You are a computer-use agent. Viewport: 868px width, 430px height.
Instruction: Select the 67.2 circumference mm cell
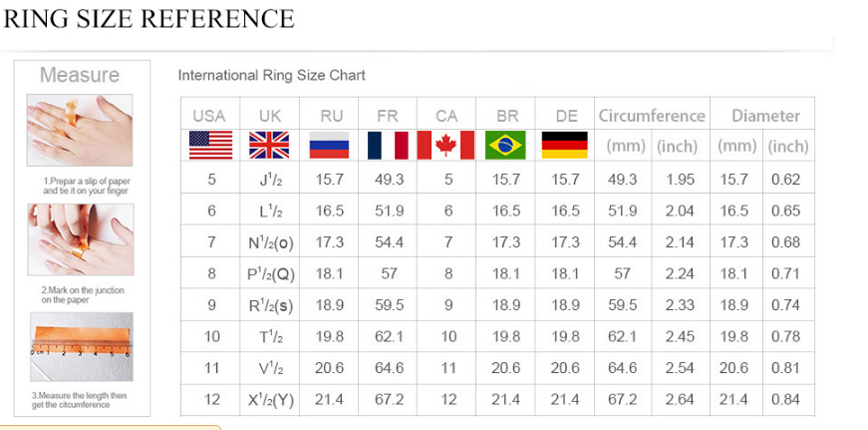[x=622, y=399]
